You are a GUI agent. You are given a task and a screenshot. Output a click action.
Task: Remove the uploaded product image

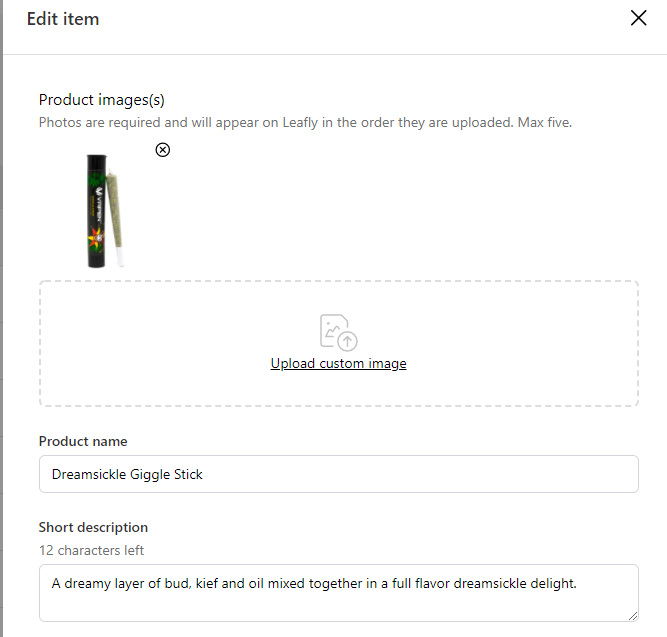pyautogui.click(x=162, y=150)
